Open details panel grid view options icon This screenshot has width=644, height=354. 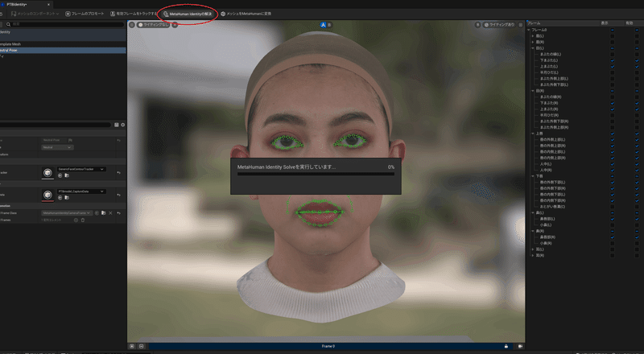click(x=117, y=125)
